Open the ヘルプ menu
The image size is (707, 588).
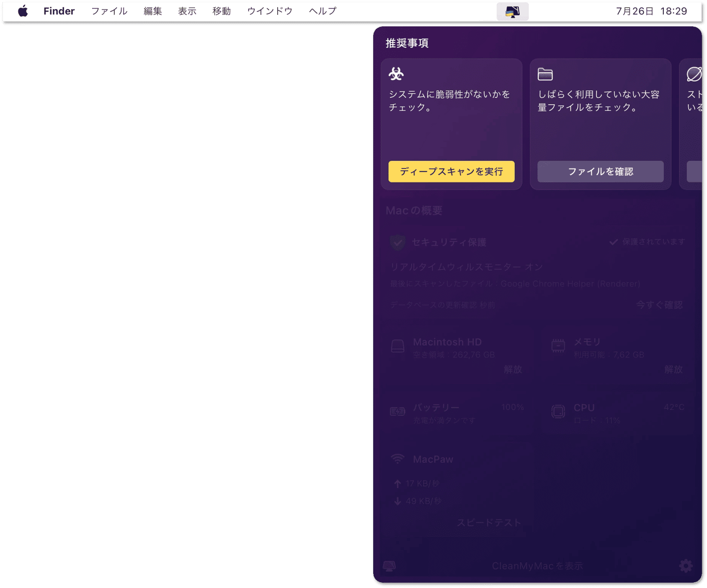[x=323, y=11]
